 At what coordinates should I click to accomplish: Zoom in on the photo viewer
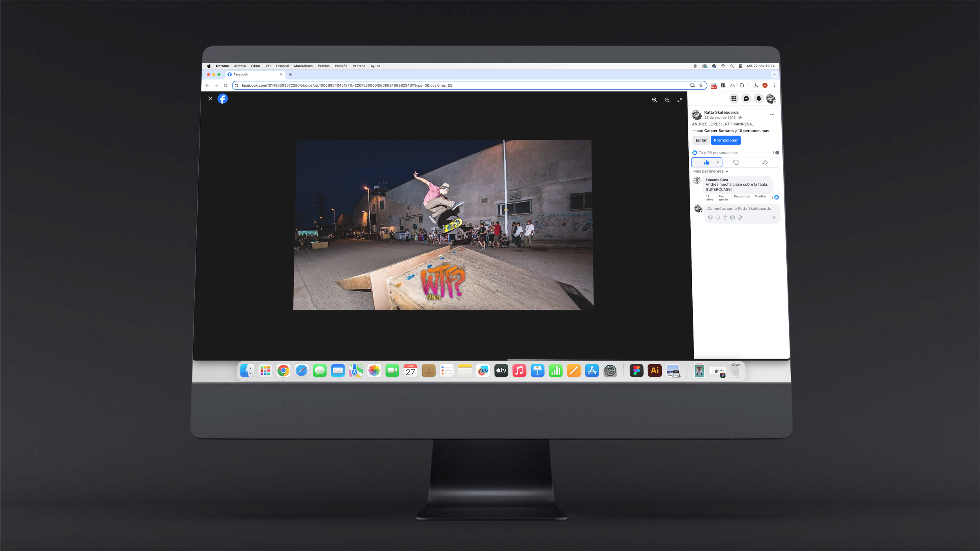coord(654,100)
